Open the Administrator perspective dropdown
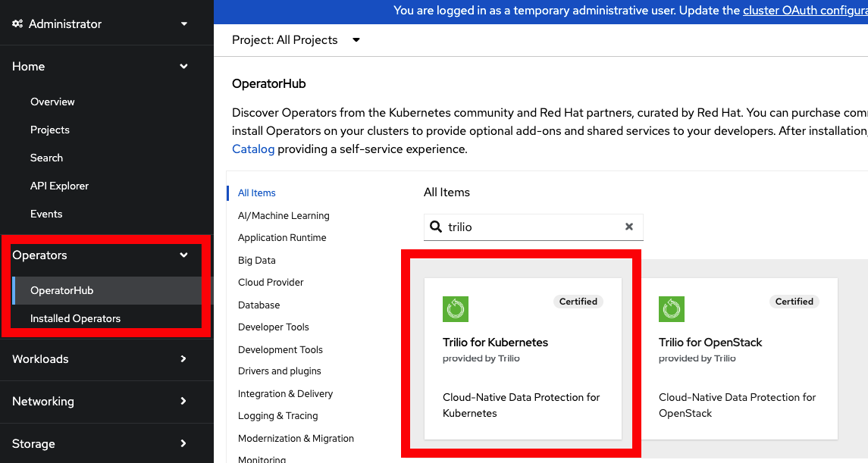Viewport: 868px width, 463px height. [x=183, y=24]
